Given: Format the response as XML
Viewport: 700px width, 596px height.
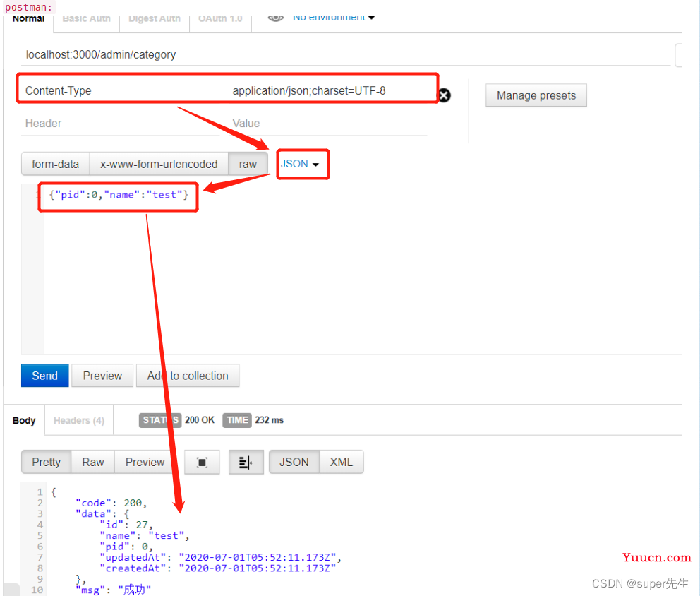Looking at the screenshot, I should tap(342, 462).
